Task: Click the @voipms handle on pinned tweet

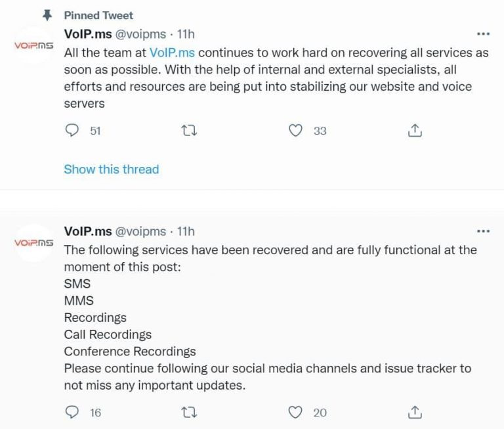Action: (140, 34)
